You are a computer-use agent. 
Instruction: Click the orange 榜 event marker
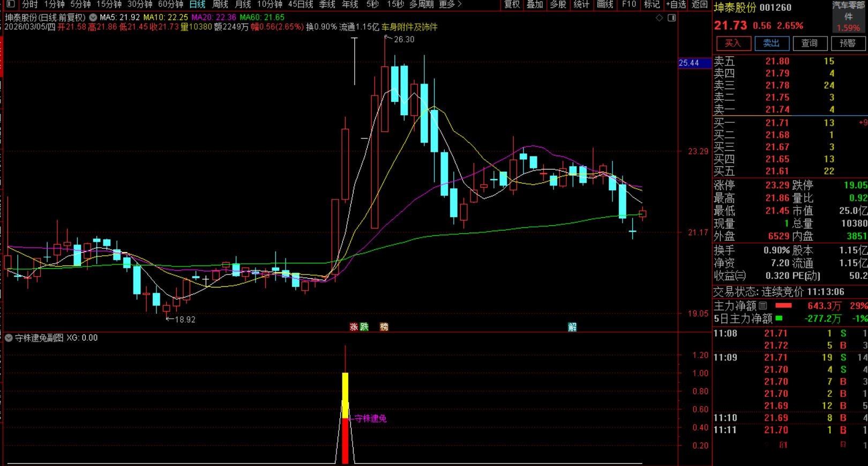coord(384,327)
